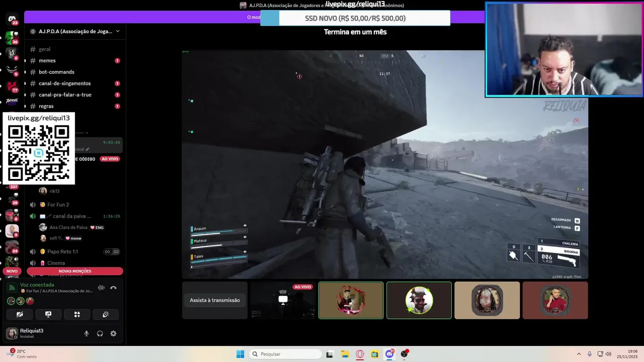Select the red-devil avatar participant tile
This screenshot has height=362, width=644.
(351, 300)
